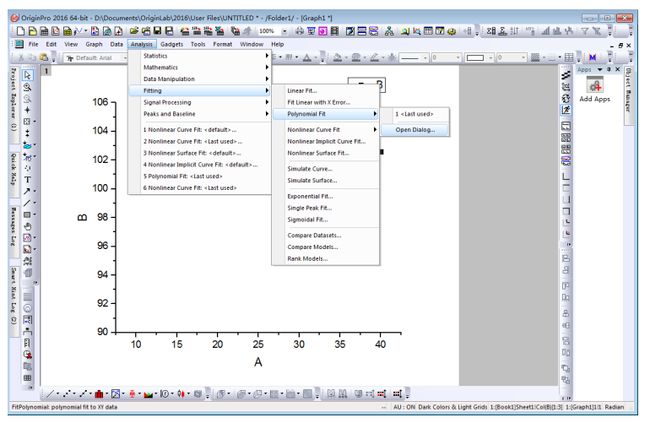Screen dimensions: 650x423
Task: Click the font color A icon
Action: 307,58
